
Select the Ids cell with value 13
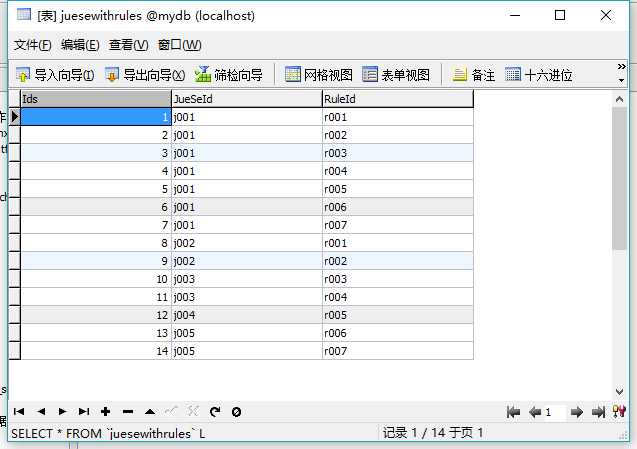96,333
